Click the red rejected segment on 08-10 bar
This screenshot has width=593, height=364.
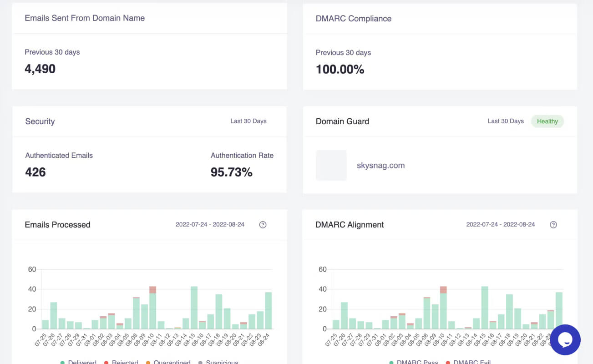pos(153,290)
